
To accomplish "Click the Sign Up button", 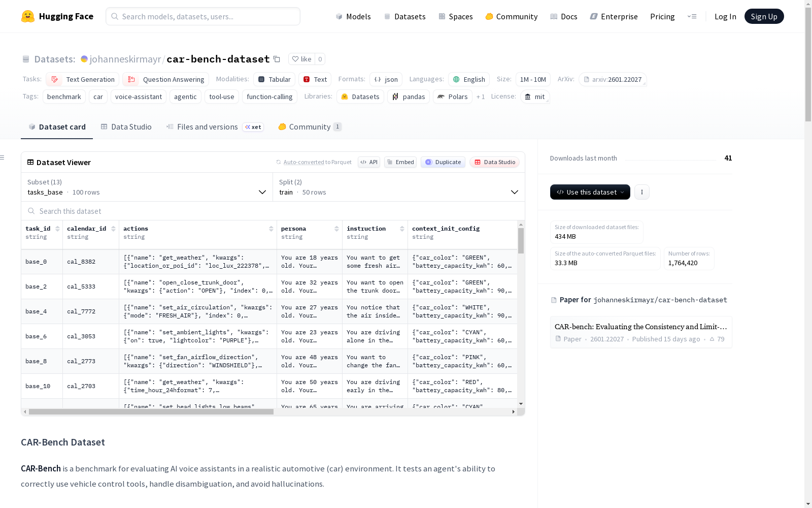I will [x=764, y=16].
